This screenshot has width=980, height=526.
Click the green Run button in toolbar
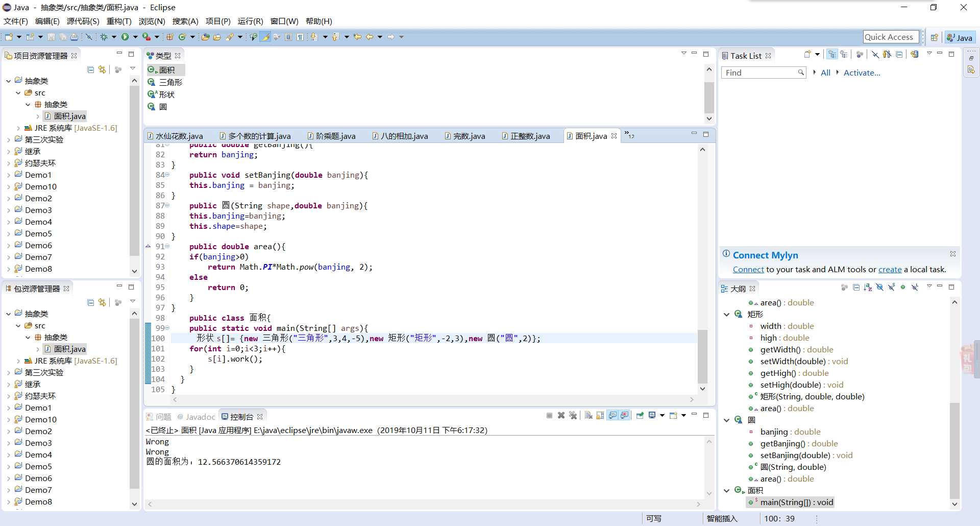(125, 37)
